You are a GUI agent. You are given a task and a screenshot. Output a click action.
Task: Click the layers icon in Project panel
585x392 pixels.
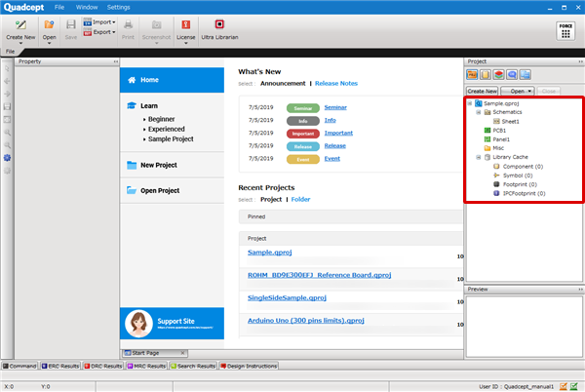[499, 74]
